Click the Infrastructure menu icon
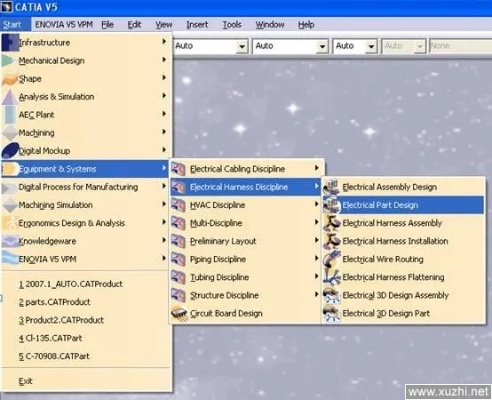 click(10, 43)
